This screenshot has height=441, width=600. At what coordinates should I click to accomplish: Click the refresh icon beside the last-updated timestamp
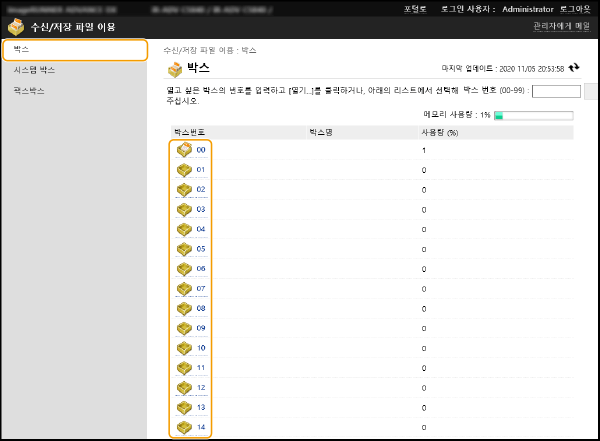click(x=574, y=68)
